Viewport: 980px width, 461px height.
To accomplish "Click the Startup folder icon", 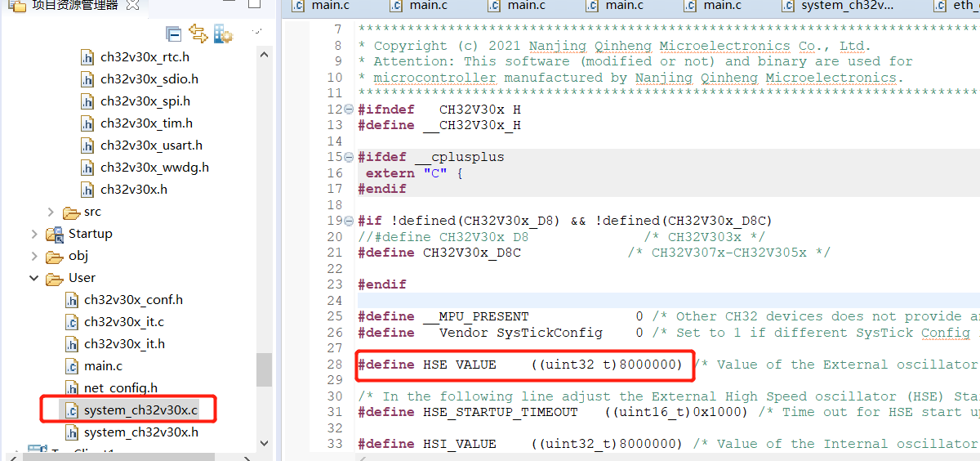I will (x=56, y=234).
